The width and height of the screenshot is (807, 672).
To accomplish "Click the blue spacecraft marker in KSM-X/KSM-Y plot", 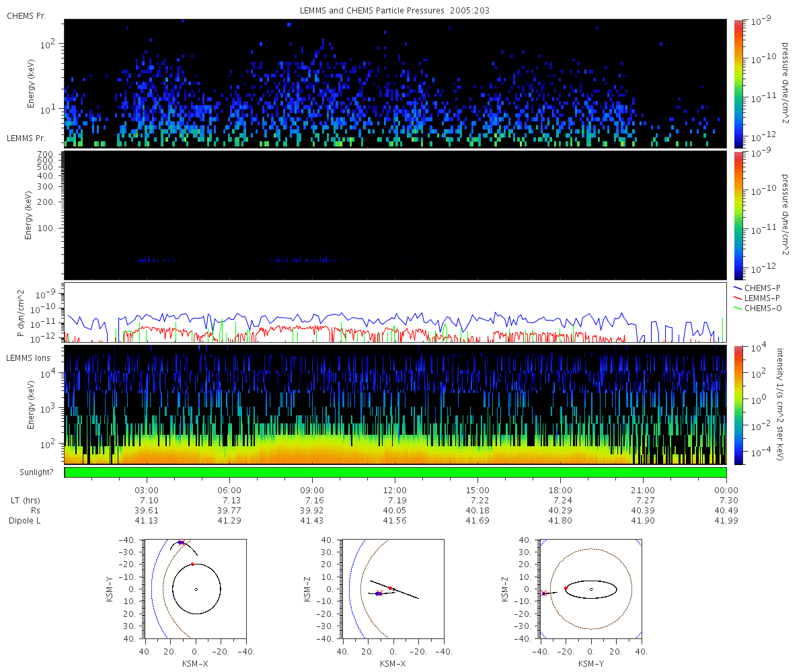I will point(180,542).
